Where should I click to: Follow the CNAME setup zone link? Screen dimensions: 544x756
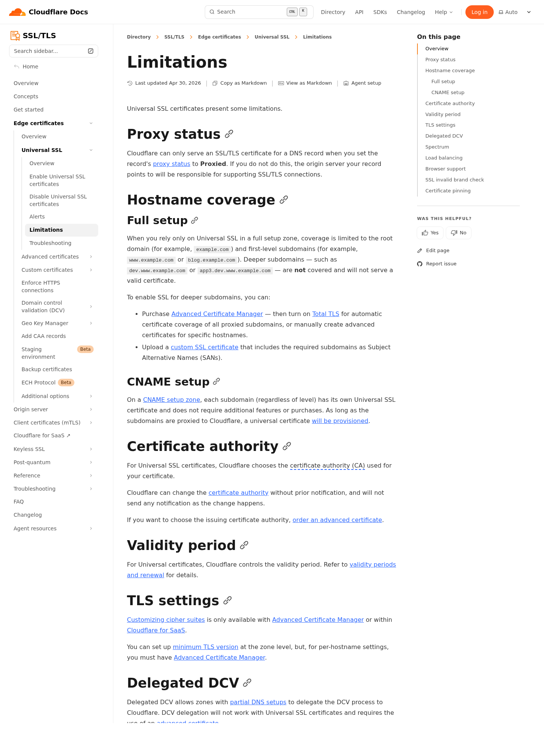[x=172, y=400]
